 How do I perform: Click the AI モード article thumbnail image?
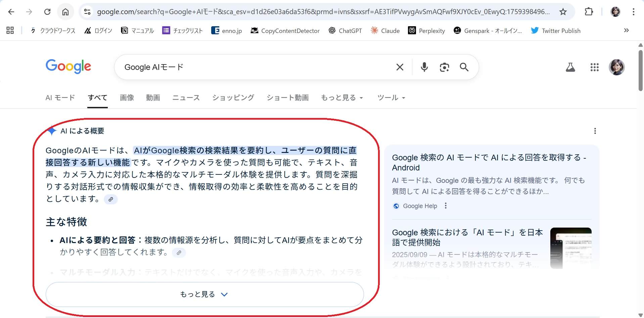[570, 248]
